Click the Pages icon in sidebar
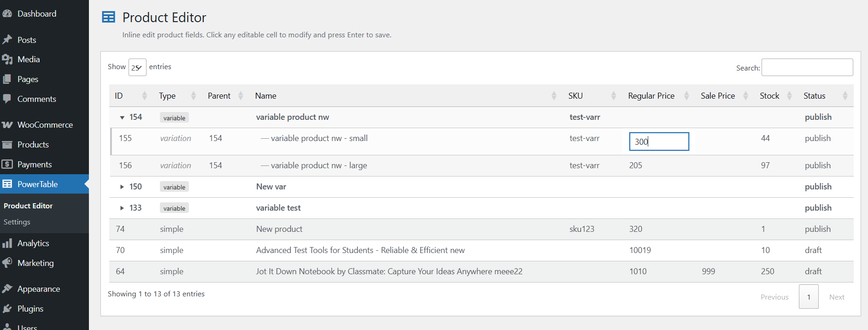 click(x=7, y=79)
